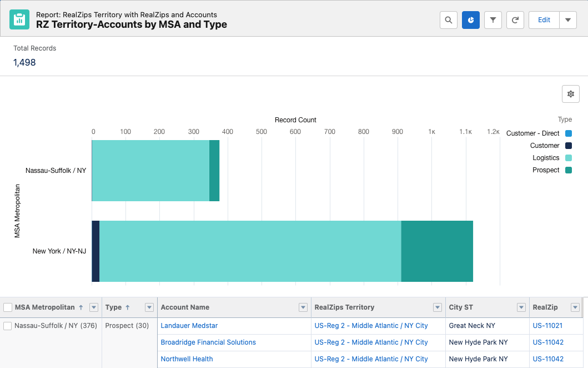Viewport: 588px width, 368px height.
Task: Click the Customer - Direct legend swatch
Action: [x=569, y=133]
